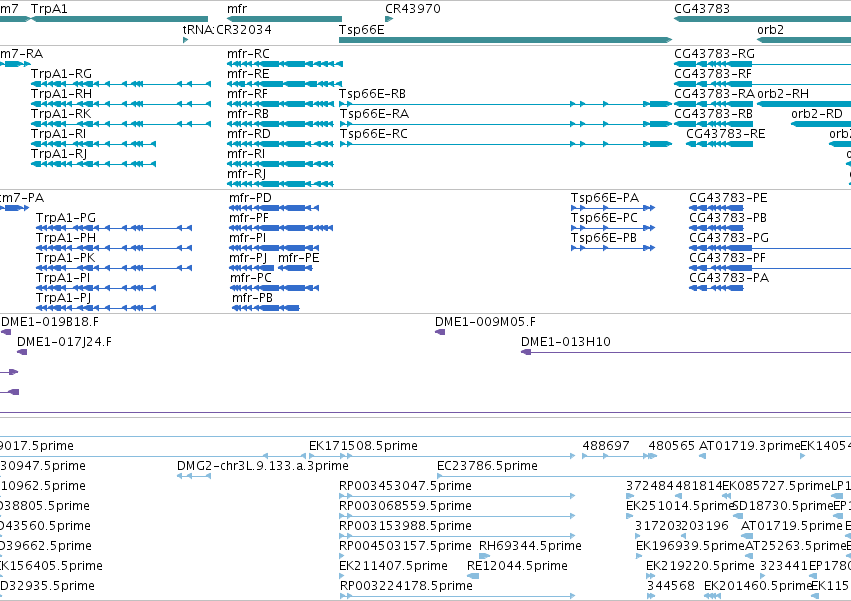The height and width of the screenshot is (601, 851).
Task: Select the mfr-PE protein label
Action: (x=299, y=258)
